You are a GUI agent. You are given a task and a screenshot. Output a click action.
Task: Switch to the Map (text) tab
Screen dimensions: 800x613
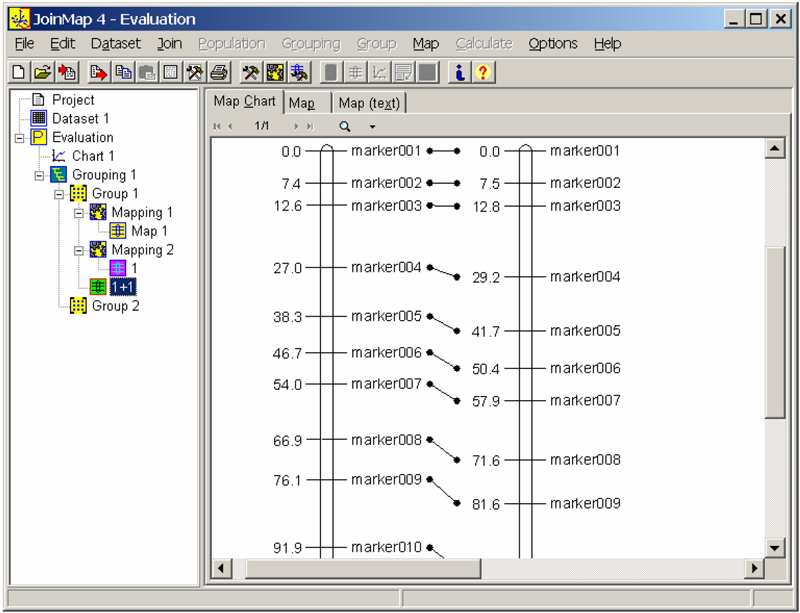pos(369,104)
